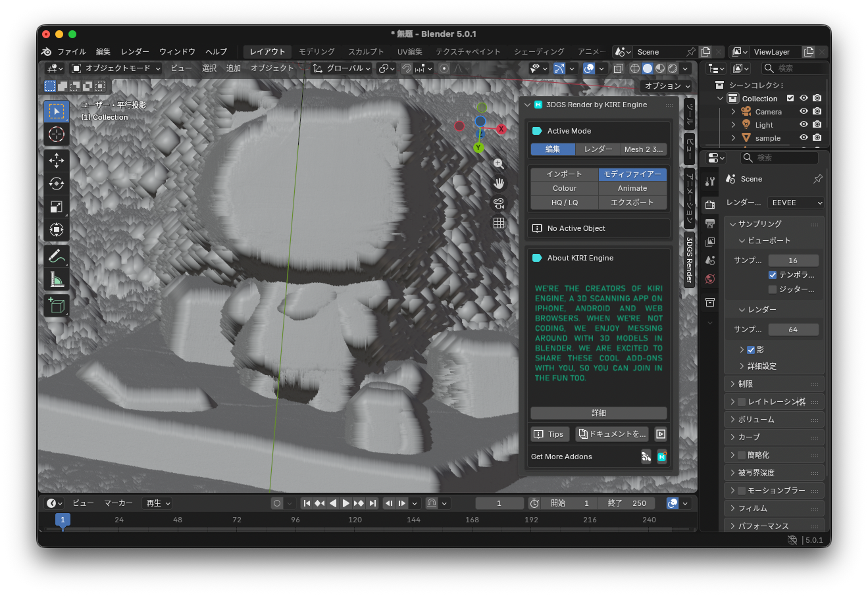The image size is (868, 596).
Task: Open the World properties tab (red globe icon)
Action: (x=709, y=279)
